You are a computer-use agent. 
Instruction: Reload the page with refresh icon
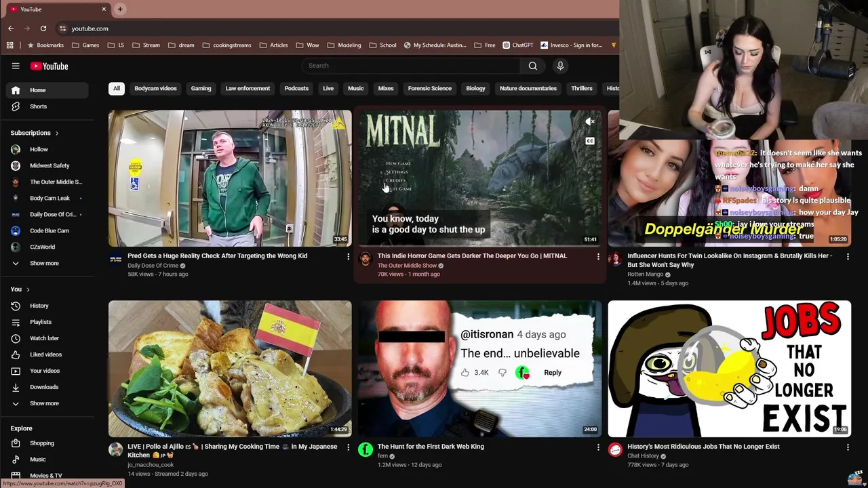pos(43,28)
